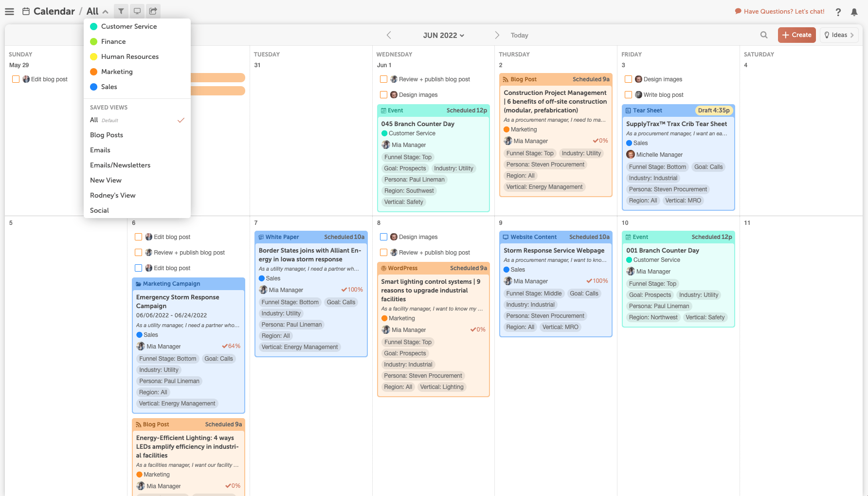Click the Today button
Screen dimensions: 868x496
coord(519,35)
